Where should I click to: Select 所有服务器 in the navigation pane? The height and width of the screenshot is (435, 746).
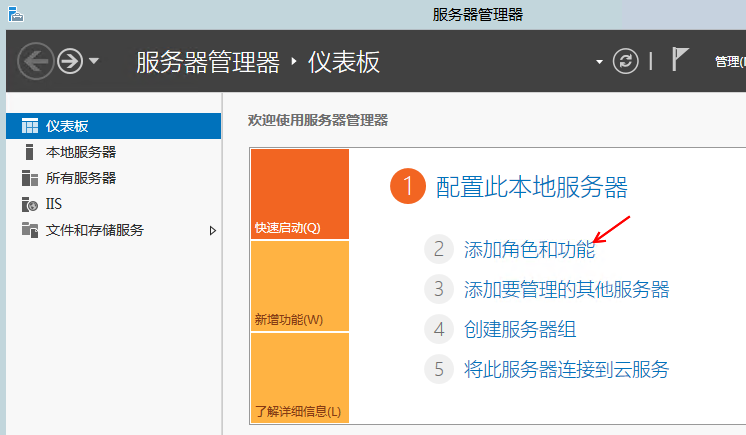pos(81,178)
